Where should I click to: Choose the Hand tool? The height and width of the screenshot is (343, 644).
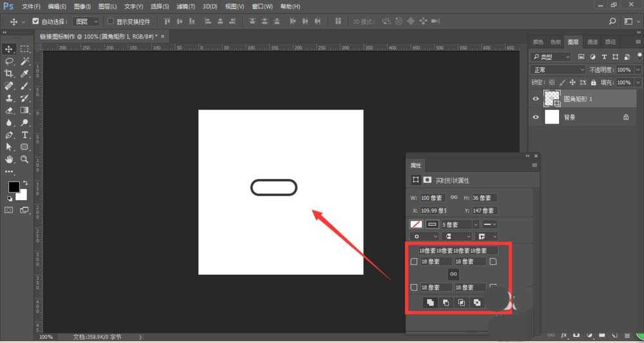10,159
